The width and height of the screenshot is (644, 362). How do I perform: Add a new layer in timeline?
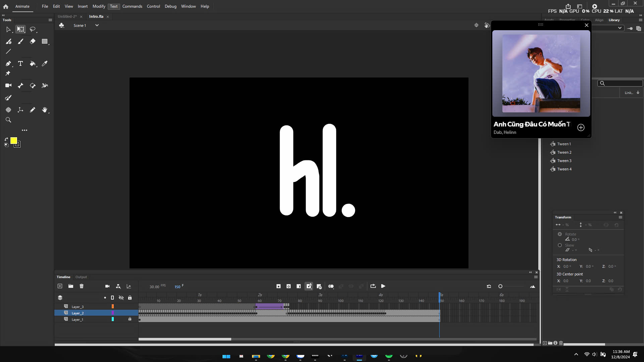click(x=60, y=287)
